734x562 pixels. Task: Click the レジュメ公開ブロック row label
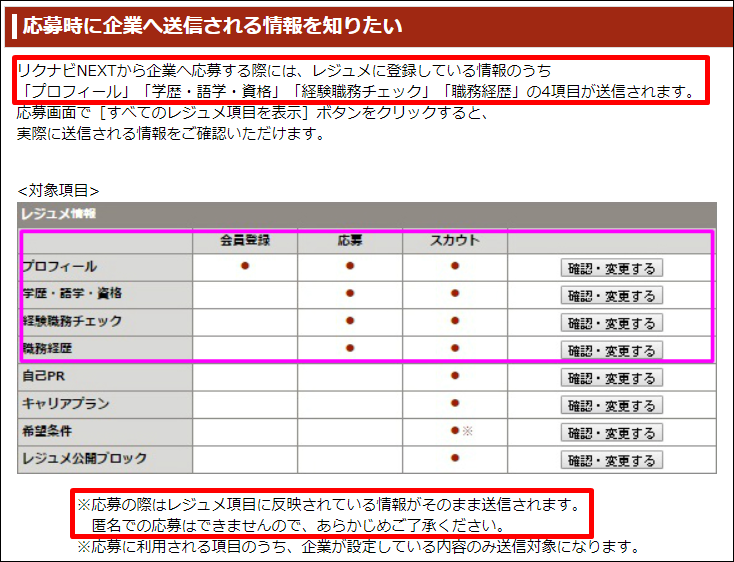(84, 458)
